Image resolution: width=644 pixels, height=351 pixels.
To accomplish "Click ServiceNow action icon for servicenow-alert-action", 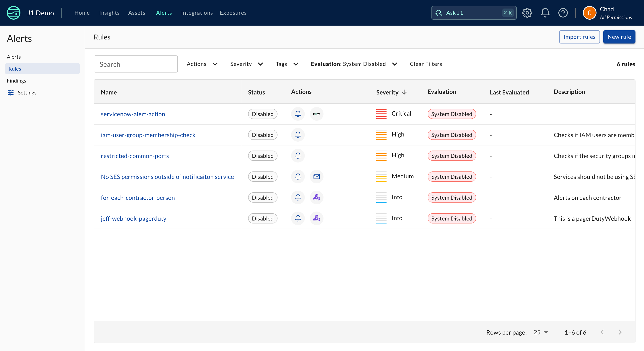I will pos(316,114).
